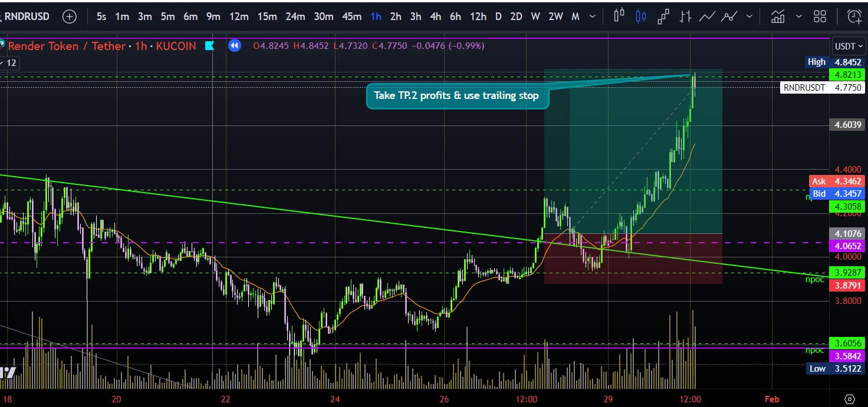Select the line chart style
Viewport: 868px width, 407px height.
(707, 16)
